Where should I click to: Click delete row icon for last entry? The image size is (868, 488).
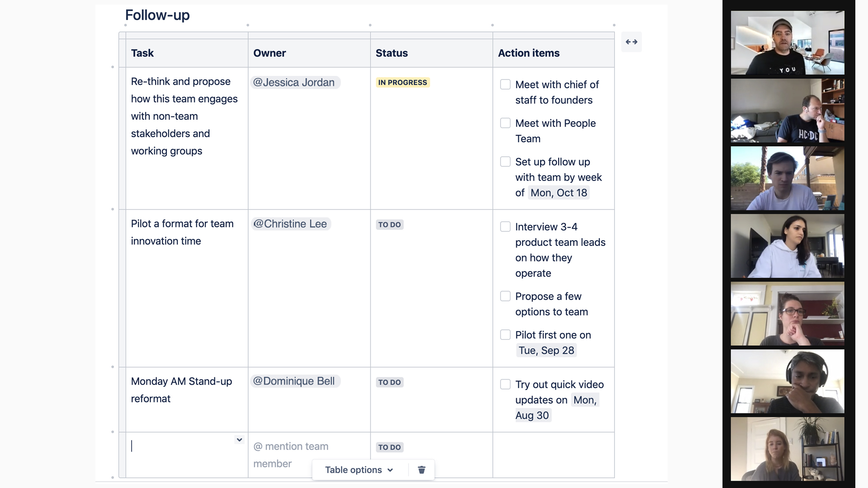pos(421,470)
